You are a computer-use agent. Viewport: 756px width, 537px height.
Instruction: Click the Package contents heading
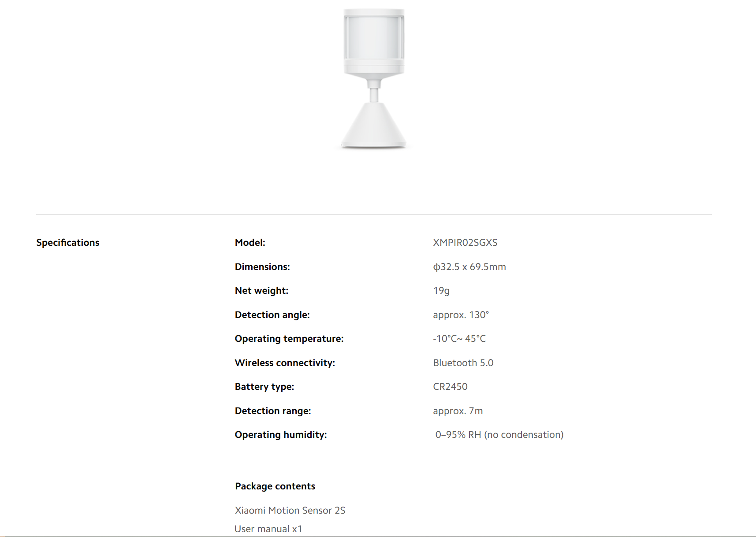tap(275, 486)
